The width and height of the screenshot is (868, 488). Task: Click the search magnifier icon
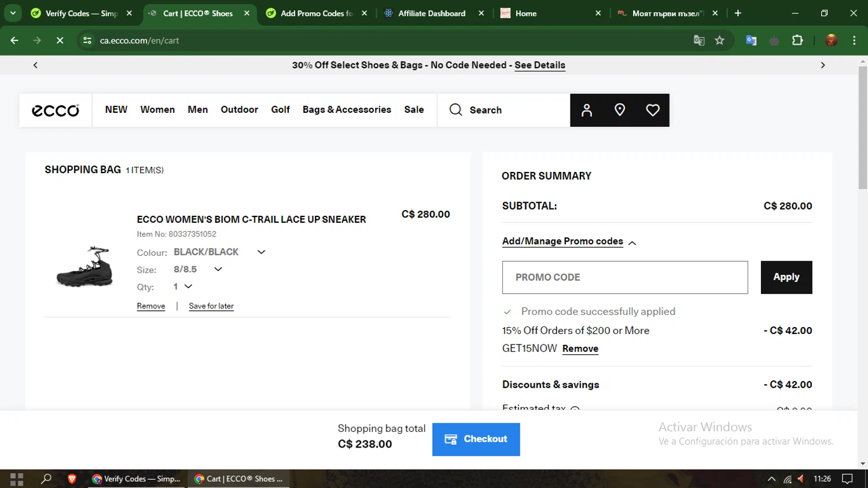pos(456,110)
